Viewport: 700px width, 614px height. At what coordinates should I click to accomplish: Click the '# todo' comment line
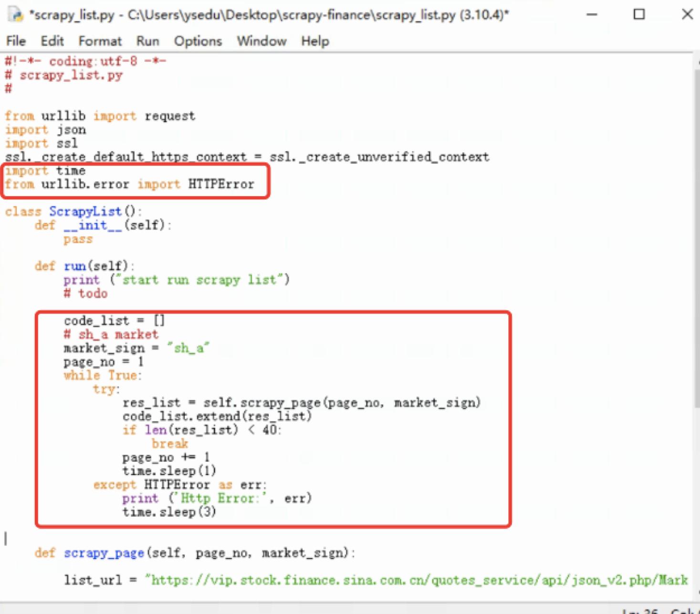click(x=85, y=294)
